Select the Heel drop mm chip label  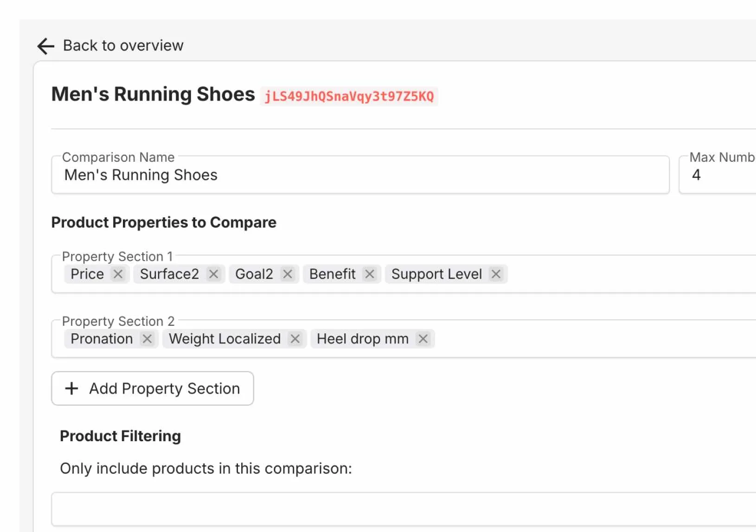363,339
